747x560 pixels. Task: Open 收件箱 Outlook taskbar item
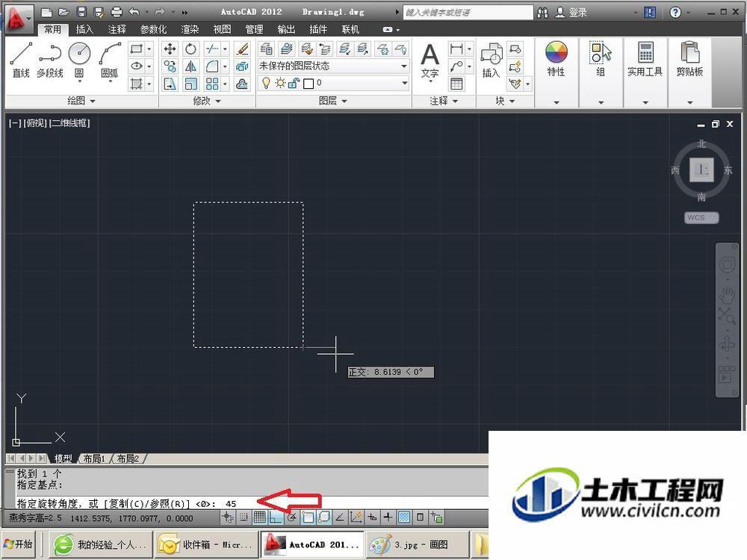click(206, 544)
